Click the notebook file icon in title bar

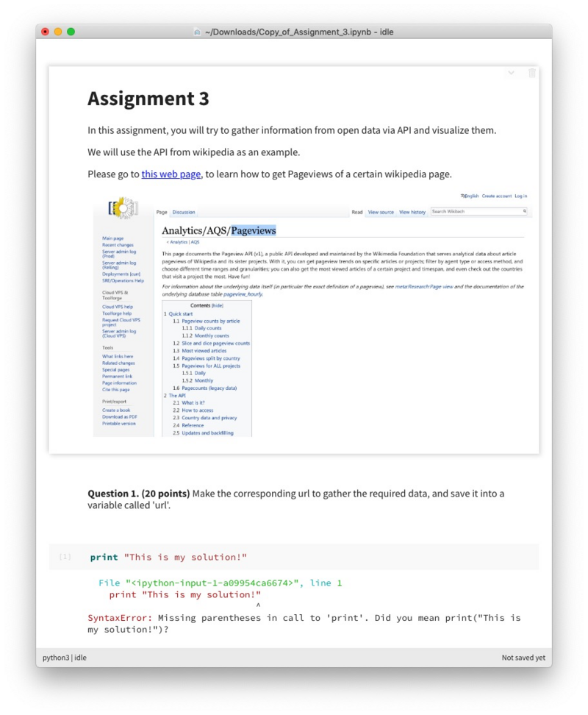pos(197,32)
